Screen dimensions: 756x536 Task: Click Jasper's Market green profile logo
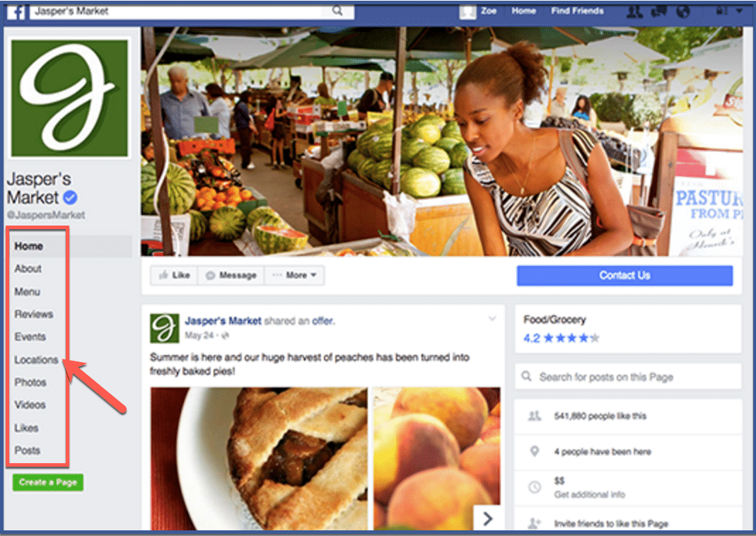pos(70,98)
